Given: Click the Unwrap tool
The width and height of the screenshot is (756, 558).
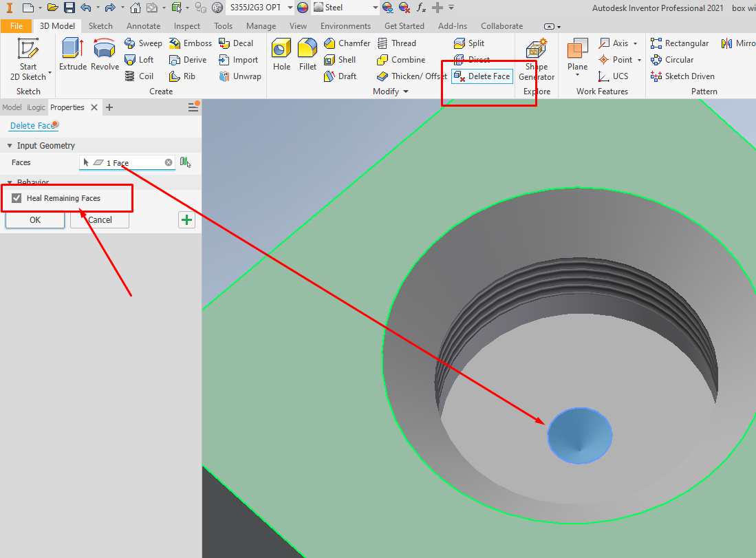Looking at the screenshot, I should coord(240,76).
